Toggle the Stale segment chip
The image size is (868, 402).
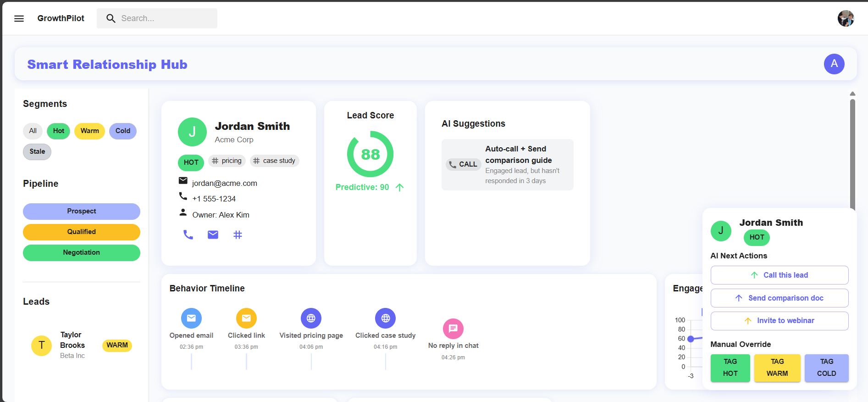[37, 151]
